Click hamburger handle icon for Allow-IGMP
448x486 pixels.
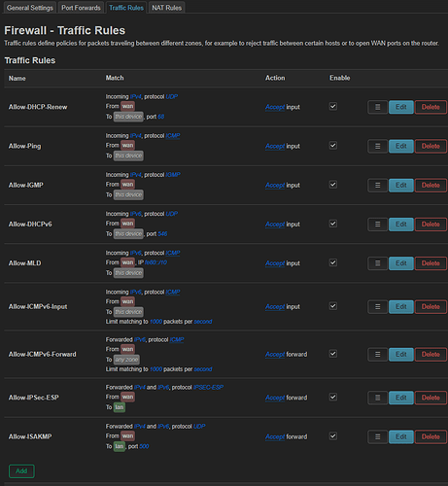pyautogui.click(x=377, y=186)
